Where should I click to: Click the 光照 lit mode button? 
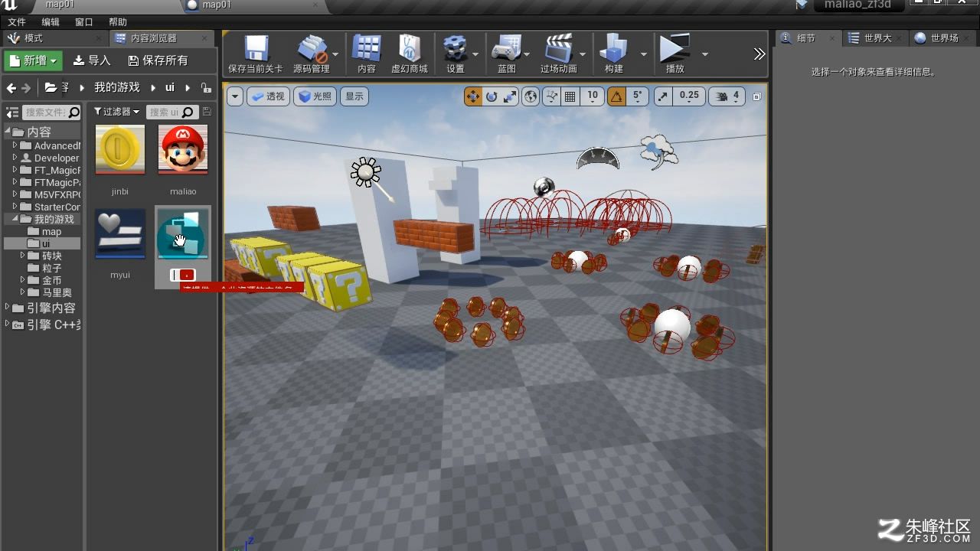tap(315, 96)
